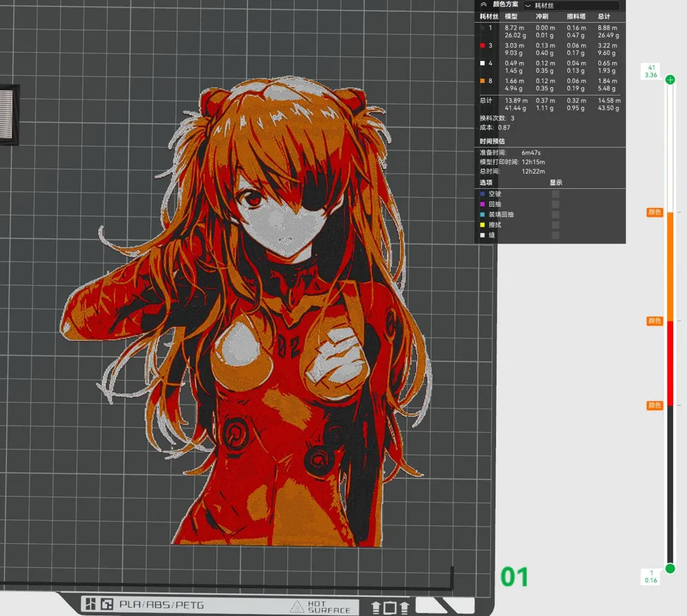
Task: Click the 显示 column heading
Action: click(556, 182)
